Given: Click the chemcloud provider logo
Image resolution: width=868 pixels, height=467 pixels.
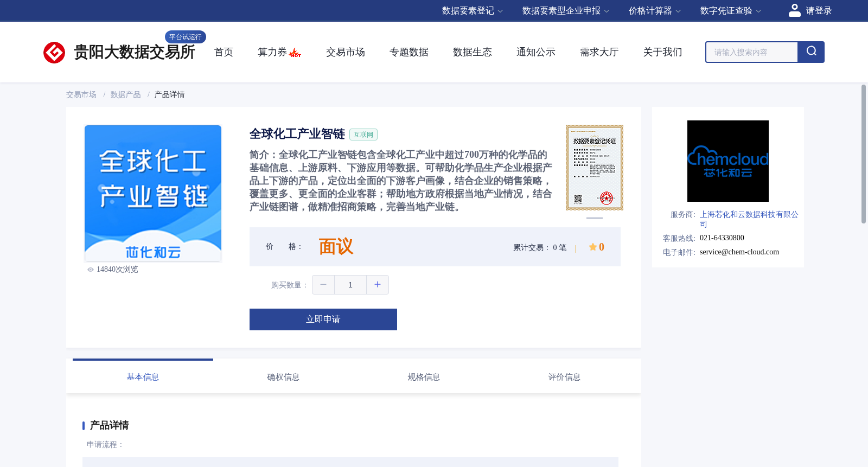Looking at the screenshot, I should tap(728, 161).
